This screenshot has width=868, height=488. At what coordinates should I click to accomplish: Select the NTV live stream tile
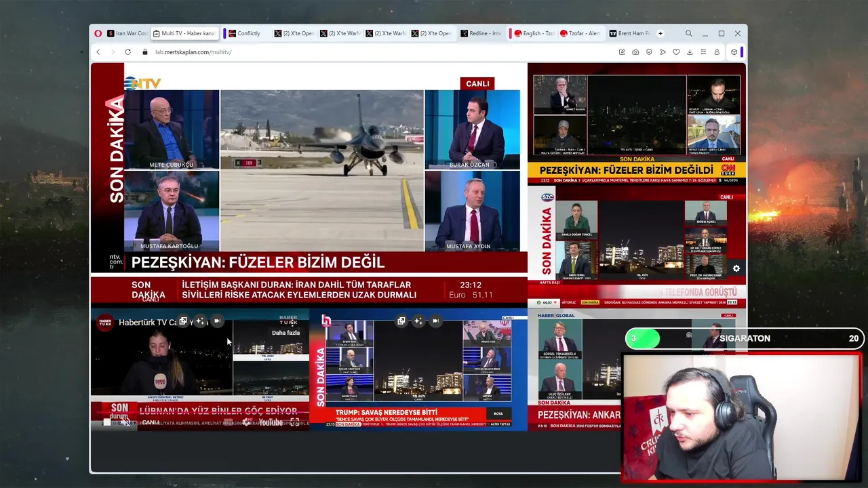(x=309, y=186)
